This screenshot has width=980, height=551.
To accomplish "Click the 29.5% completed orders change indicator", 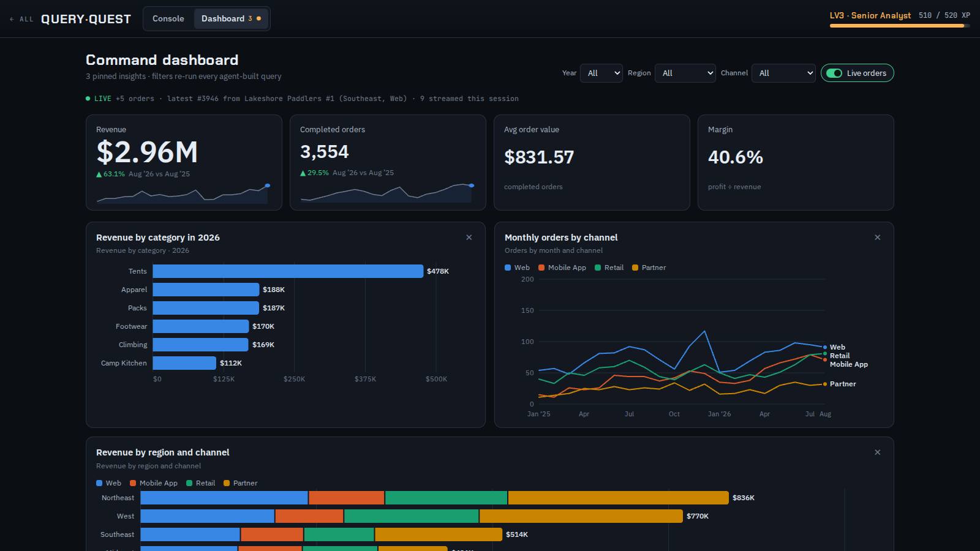I will tap(314, 173).
